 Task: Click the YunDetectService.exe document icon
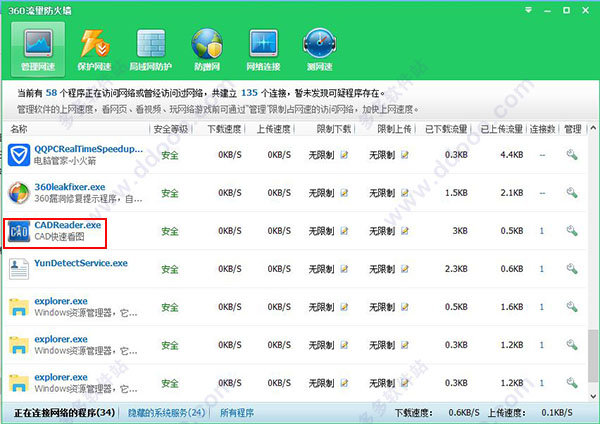(19, 269)
